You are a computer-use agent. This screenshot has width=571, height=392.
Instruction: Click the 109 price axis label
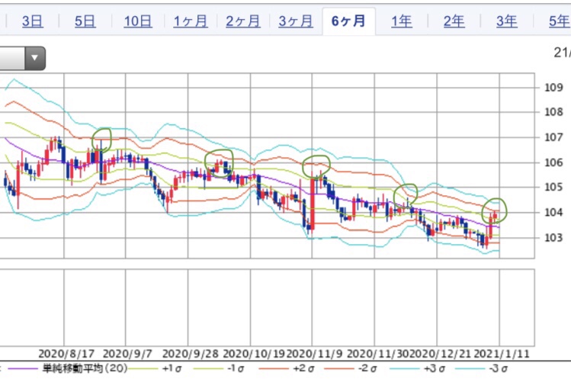pos(553,88)
